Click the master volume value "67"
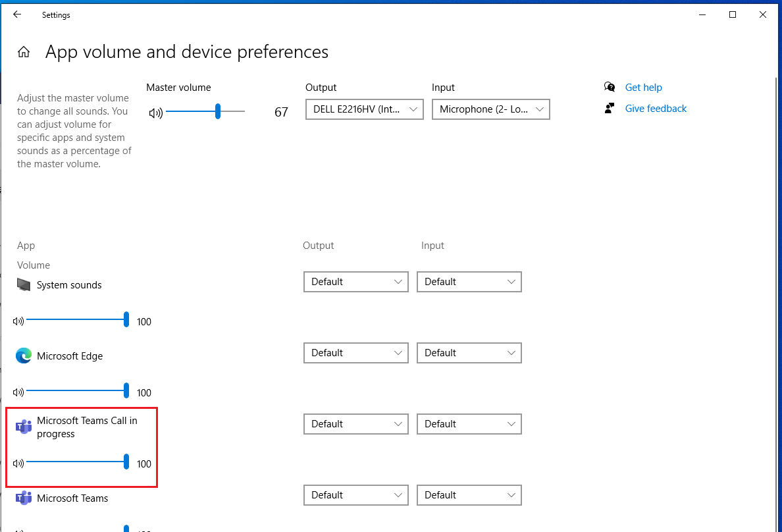The image size is (782, 532). [x=281, y=113]
